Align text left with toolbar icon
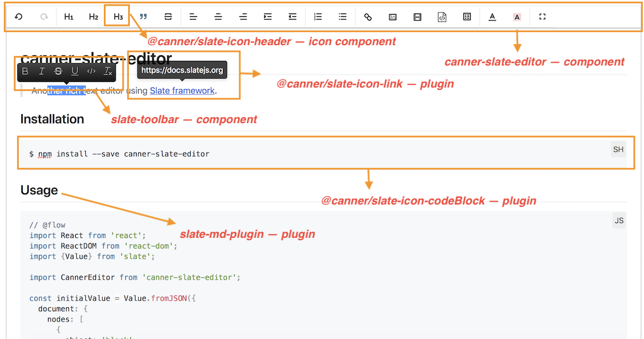The image size is (644, 339). pyautogui.click(x=193, y=17)
